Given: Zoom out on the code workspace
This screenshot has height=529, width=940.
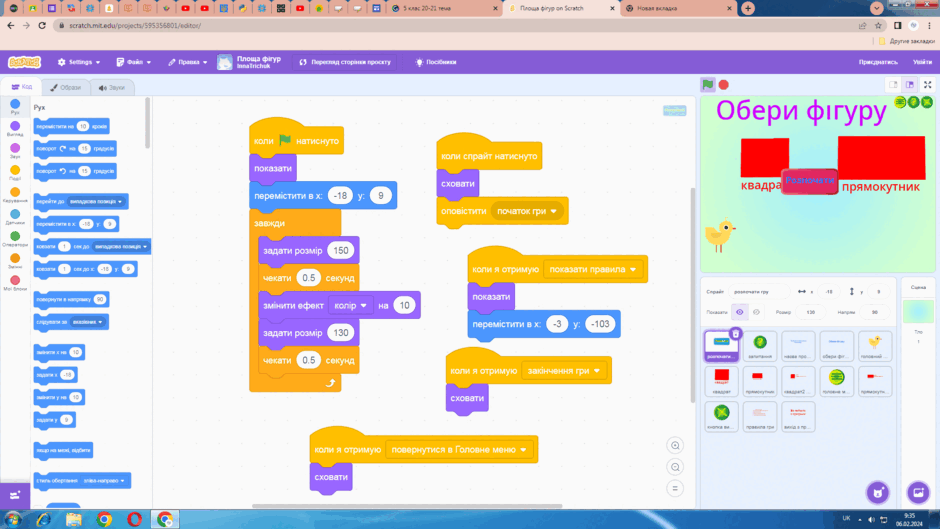Looking at the screenshot, I should click(x=675, y=467).
